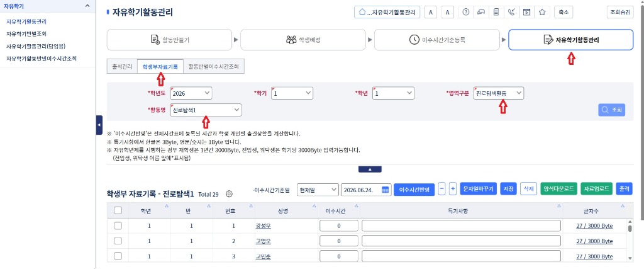Click the green 양식다운로드 button
Viewport: 644px width, 269px height.
[559, 189]
